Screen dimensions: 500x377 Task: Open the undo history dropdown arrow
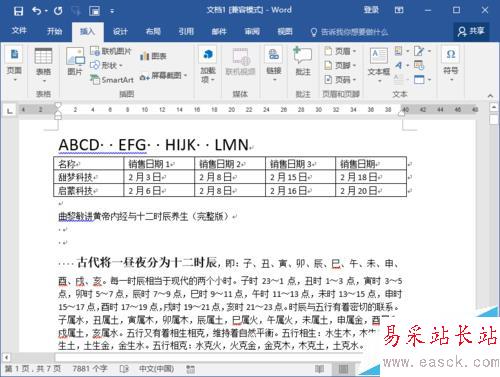(46, 11)
